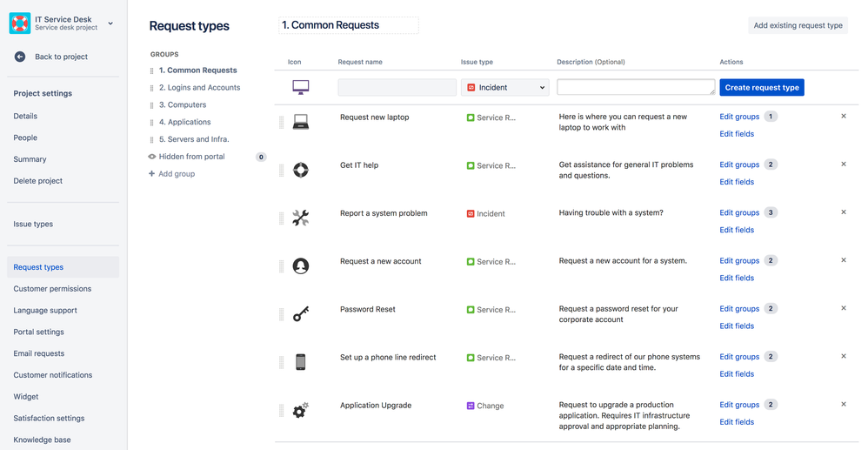The image size is (868, 450).
Task: Remove Password Reset with its X icon
Action: tap(843, 308)
